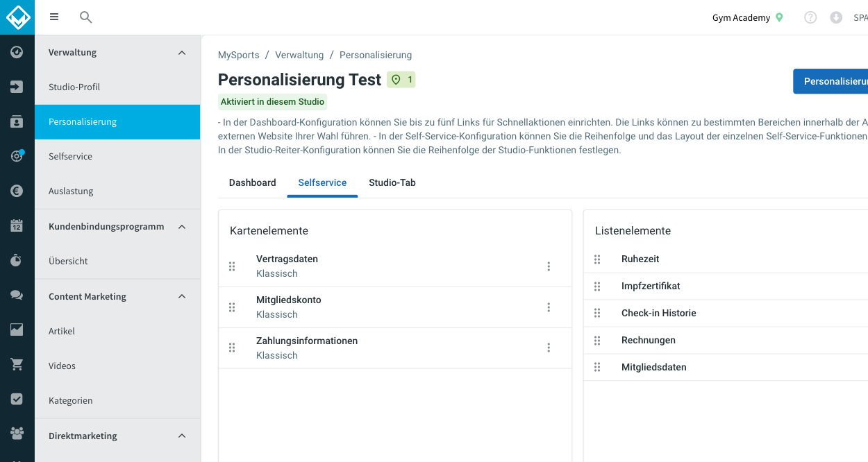Screen dimensions: 868x462
Task: Select the Rechnungen list element
Action: pyautogui.click(x=726, y=340)
